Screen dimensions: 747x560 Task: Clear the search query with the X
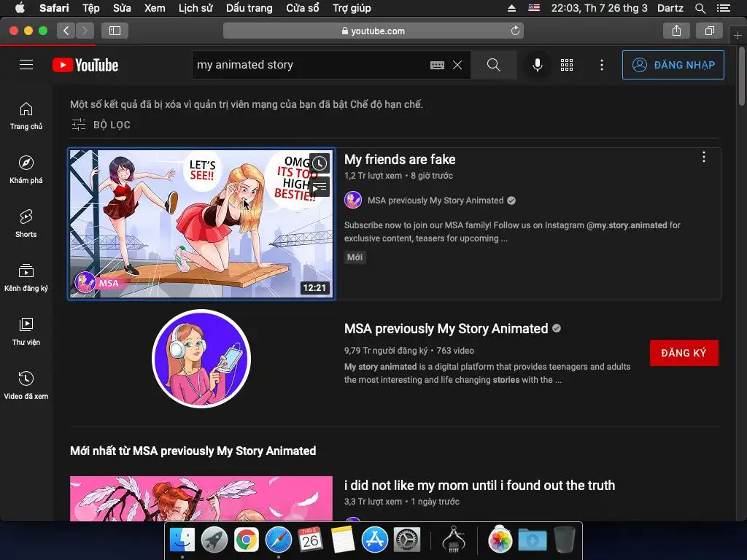[x=457, y=65]
